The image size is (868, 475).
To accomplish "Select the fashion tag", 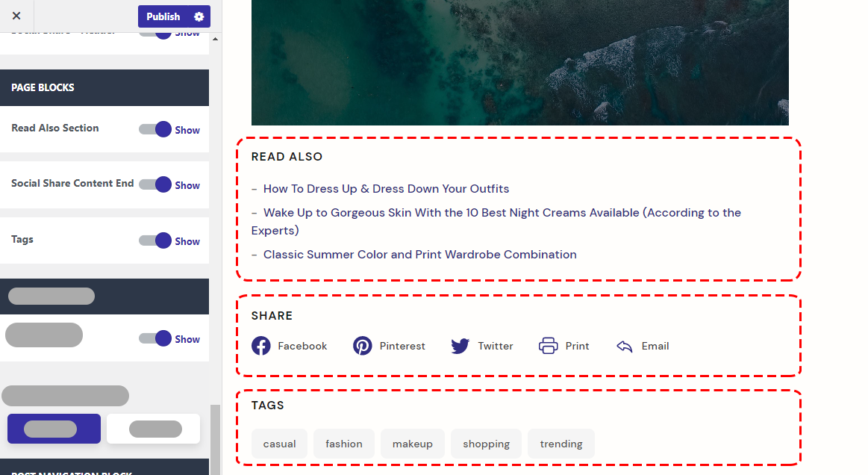I will point(344,444).
